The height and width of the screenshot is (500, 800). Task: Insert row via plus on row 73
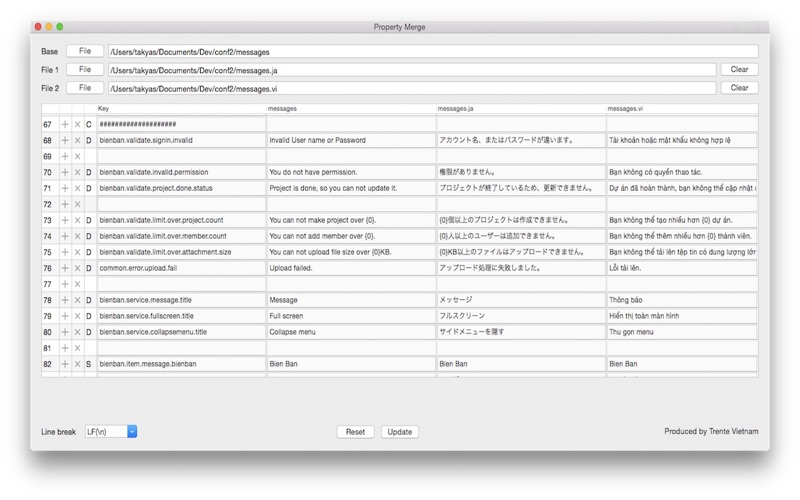point(65,220)
